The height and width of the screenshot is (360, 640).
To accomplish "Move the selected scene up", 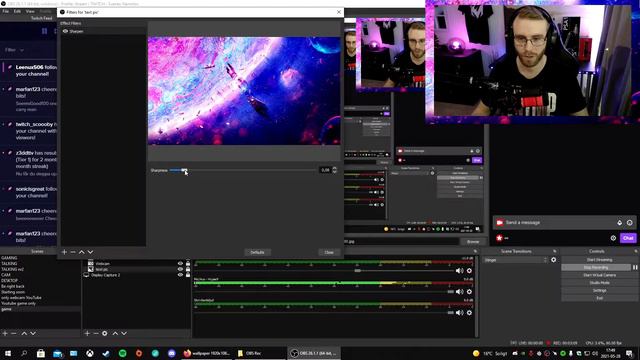I will click(x=24, y=333).
